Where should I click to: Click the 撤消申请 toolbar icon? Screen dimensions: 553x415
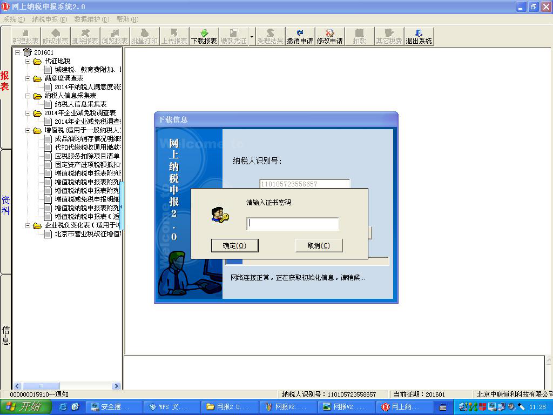300,36
